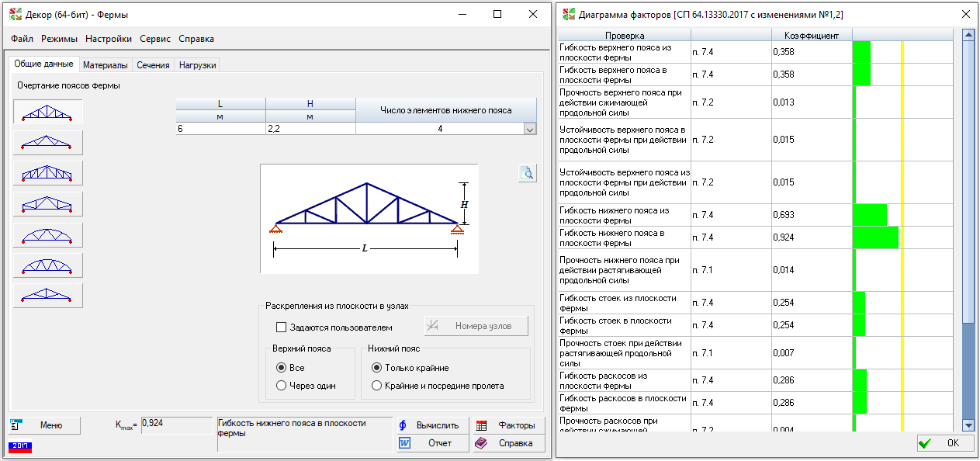This screenshot has width=980, height=461.
Task: Select the triangular truss outline with diagonal-only web
Action: (48, 143)
